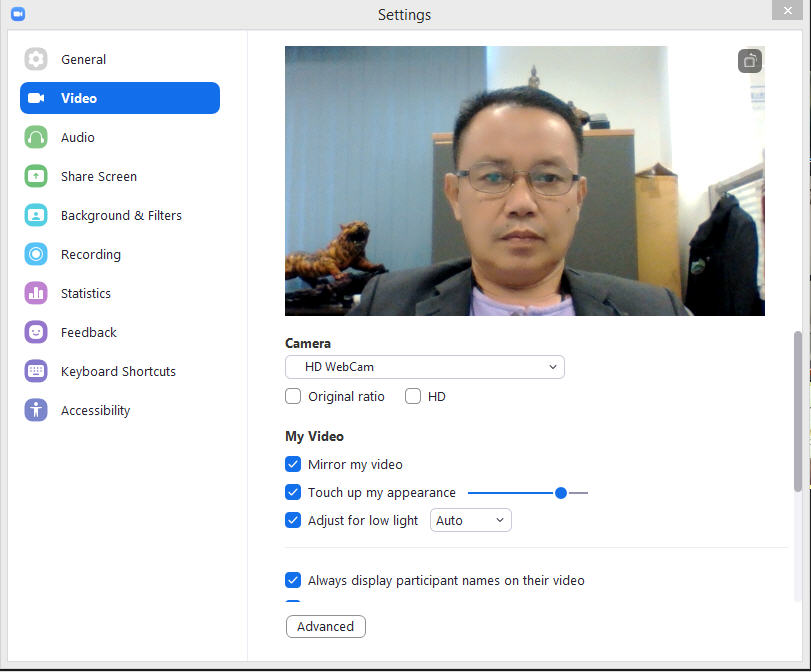
Task: Toggle Always display participant names checkbox
Action: [x=293, y=580]
